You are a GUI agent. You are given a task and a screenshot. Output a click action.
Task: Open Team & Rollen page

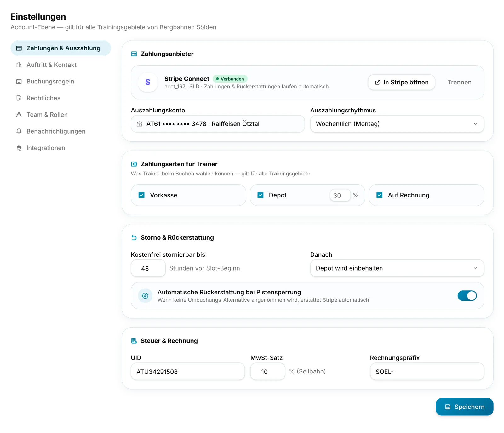[61, 115]
